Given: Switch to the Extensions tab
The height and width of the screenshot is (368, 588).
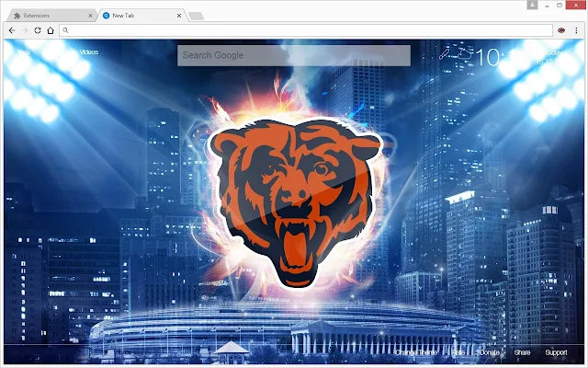Looking at the screenshot, I should [x=51, y=16].
